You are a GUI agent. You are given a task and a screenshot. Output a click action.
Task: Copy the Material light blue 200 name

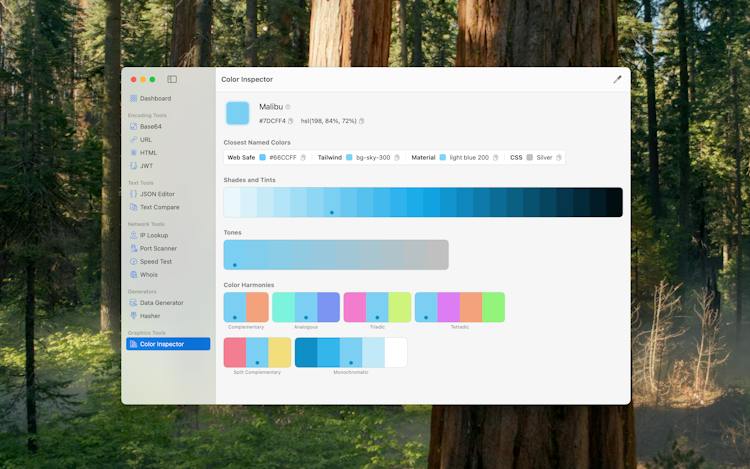[x=495, y=157]
